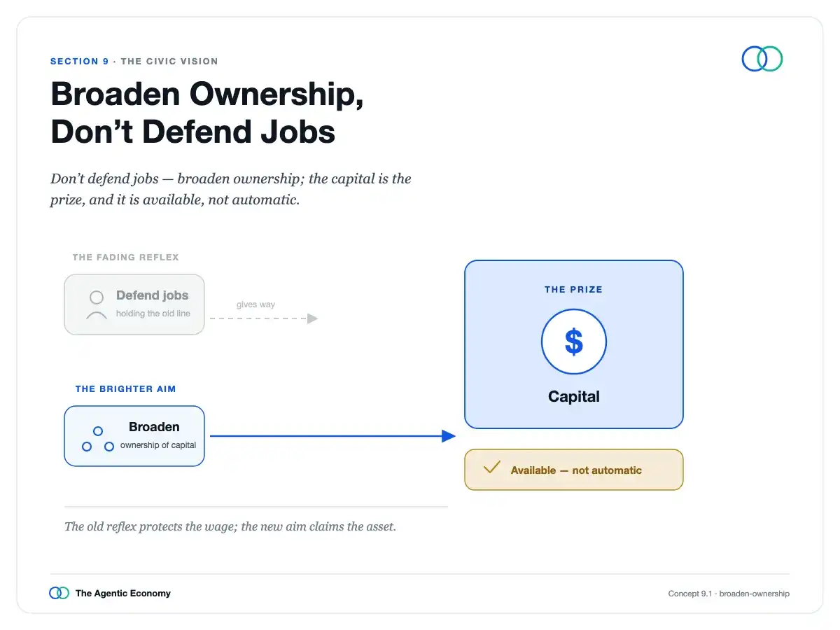This screenshot has height=630, width=840.
Task: Click The Agentic Economy footer text
Action: [123, 594]
